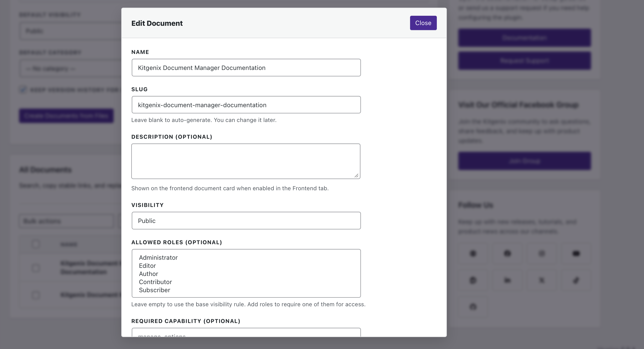Click the Join Group button
The image size is (644, 349).
pyautogui.click(x=524, y=161)
